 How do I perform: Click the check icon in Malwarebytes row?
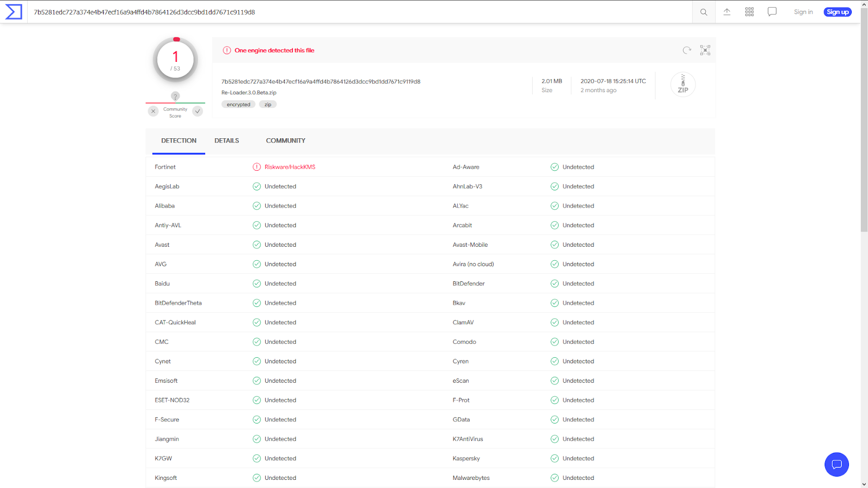pos(554,478)
